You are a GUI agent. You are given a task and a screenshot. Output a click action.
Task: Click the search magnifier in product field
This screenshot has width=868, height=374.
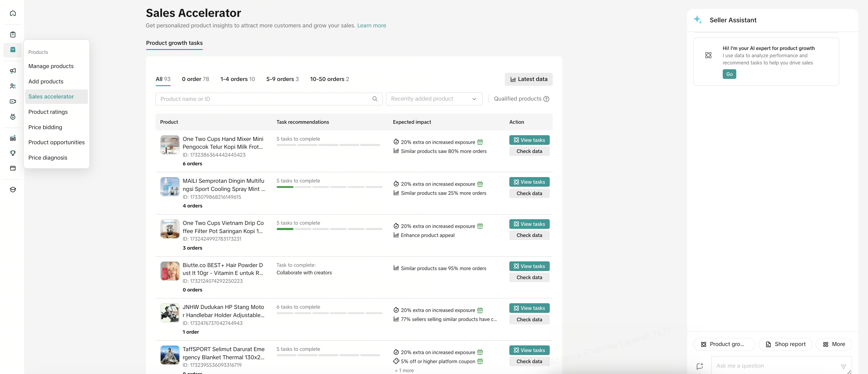coord(375,99)
